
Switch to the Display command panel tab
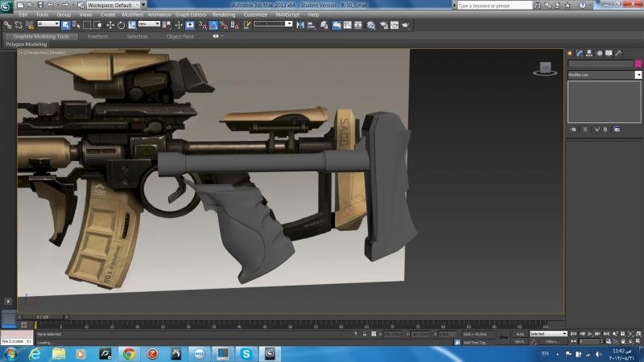click(x=609, y=53)
